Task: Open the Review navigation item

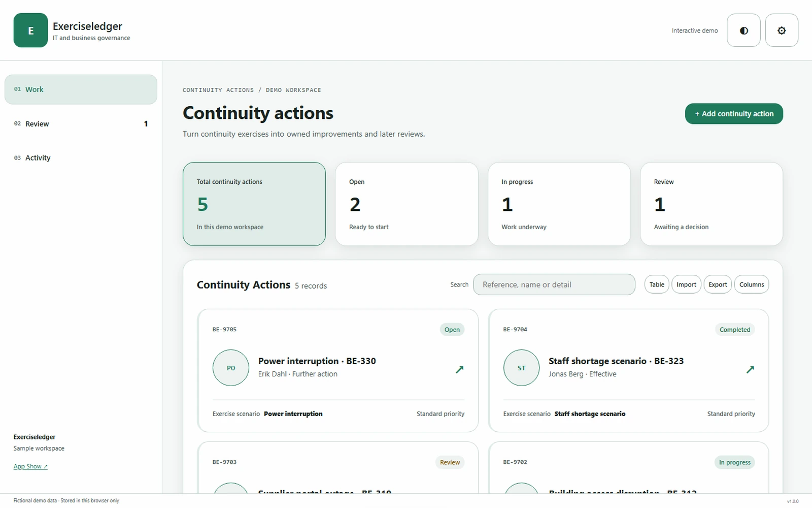Action: coord(81,123)
